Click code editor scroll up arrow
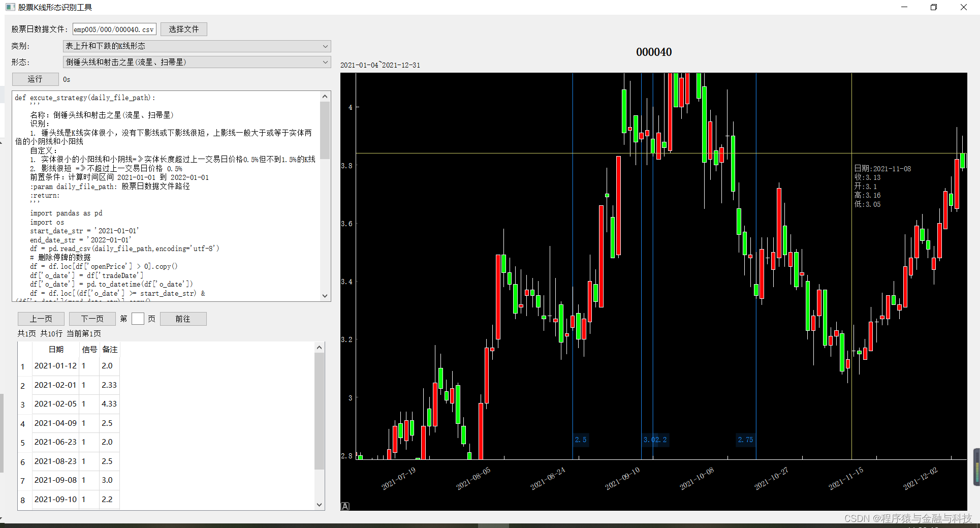This screenshot has width=980, height=528. [x=325, y=97]
